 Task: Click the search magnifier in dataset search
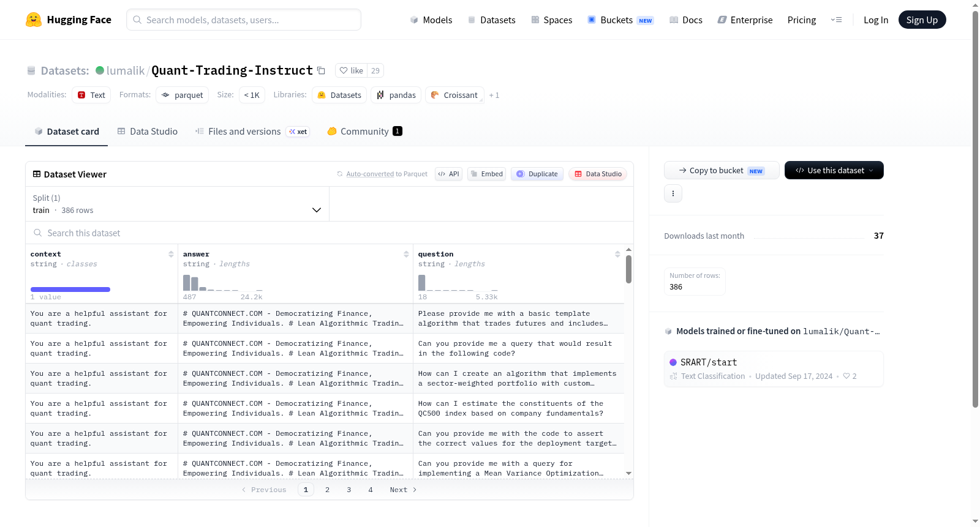38,233
